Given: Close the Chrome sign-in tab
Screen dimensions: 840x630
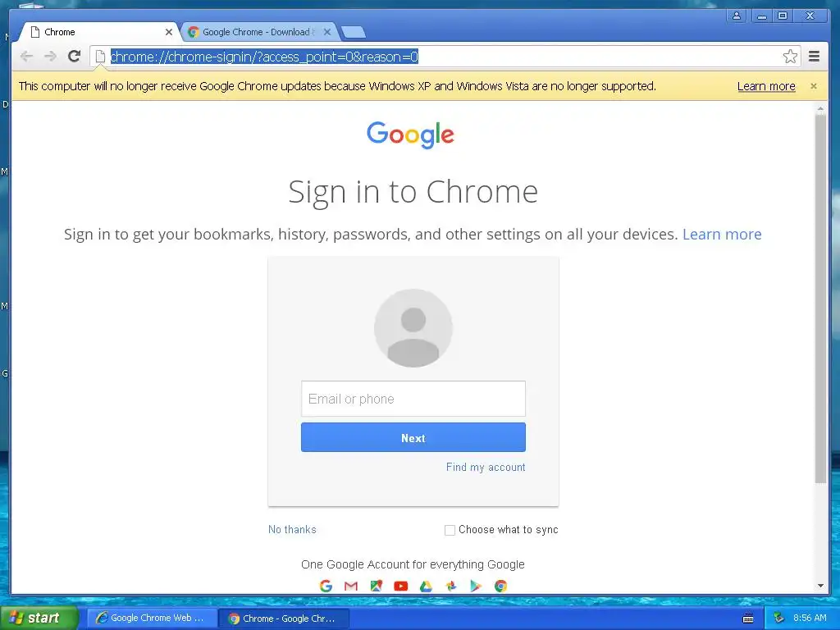Looking at the screenshot, I should 169,32.
